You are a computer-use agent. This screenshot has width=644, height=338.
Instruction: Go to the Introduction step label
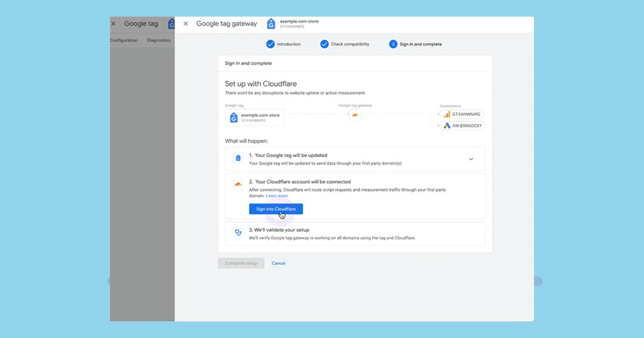[289, 44]
